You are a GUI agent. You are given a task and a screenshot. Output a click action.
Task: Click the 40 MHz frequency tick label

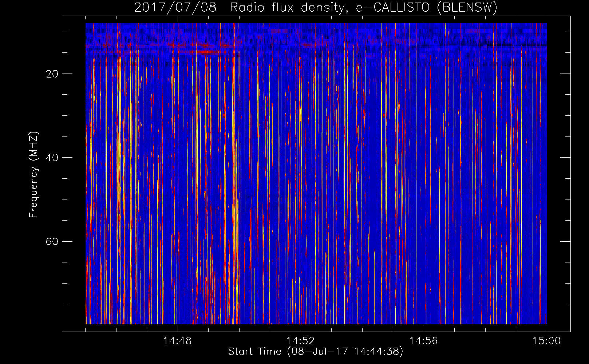[x=52, y=158]
